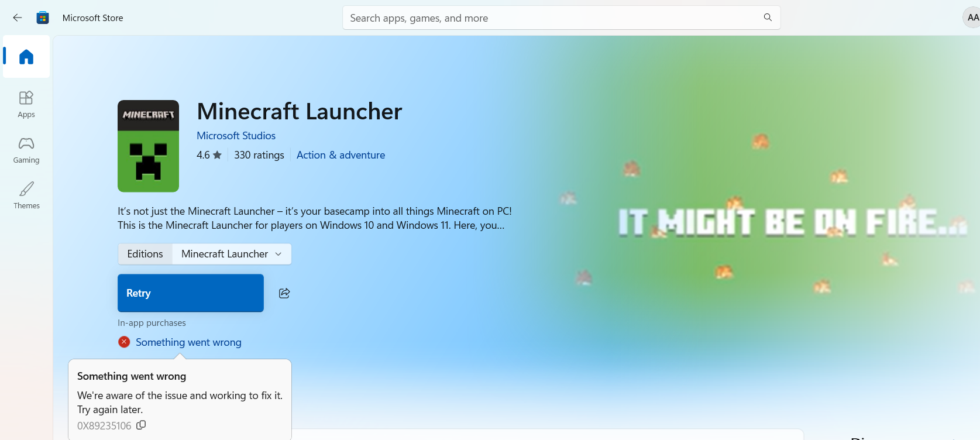Open the Apps section in the sidebar
This screenshot has height=440, width=980.
click(x=26, y=105)
